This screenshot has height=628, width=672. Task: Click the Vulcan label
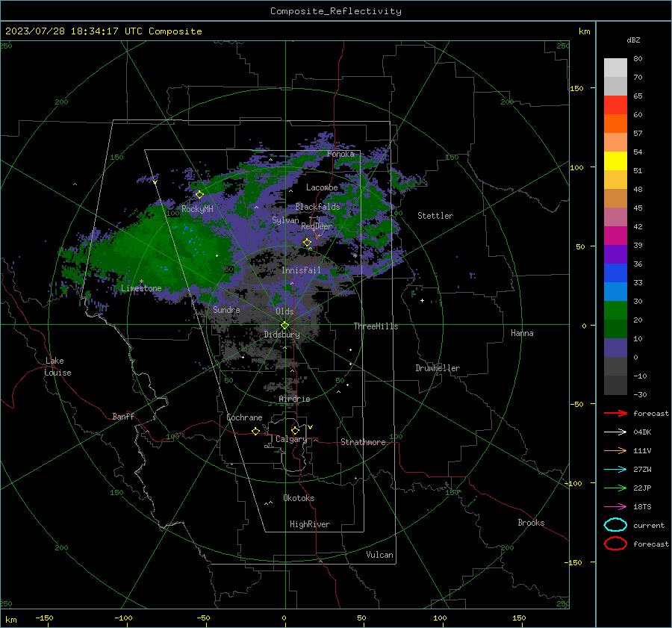pos(379,555)
